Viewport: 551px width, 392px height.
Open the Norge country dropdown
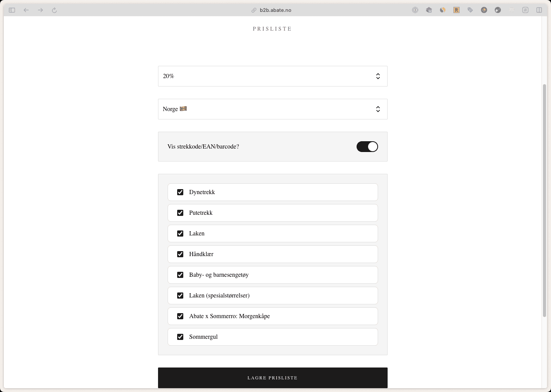point(272,109)
